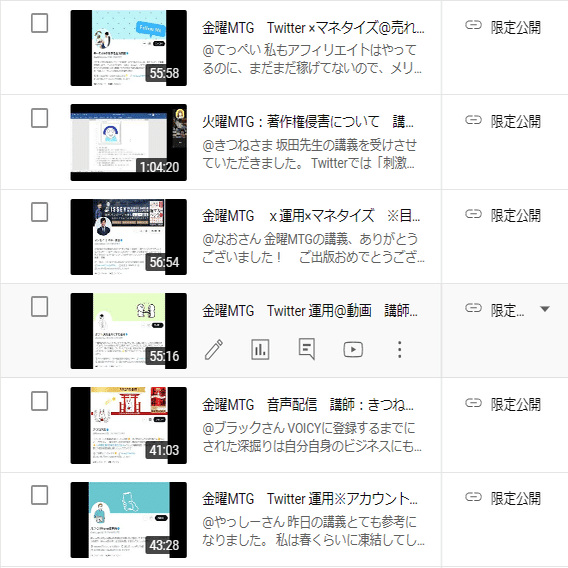
Task: Expand visibility dropdown arrow on hovered row
Action: click(545, 309)
